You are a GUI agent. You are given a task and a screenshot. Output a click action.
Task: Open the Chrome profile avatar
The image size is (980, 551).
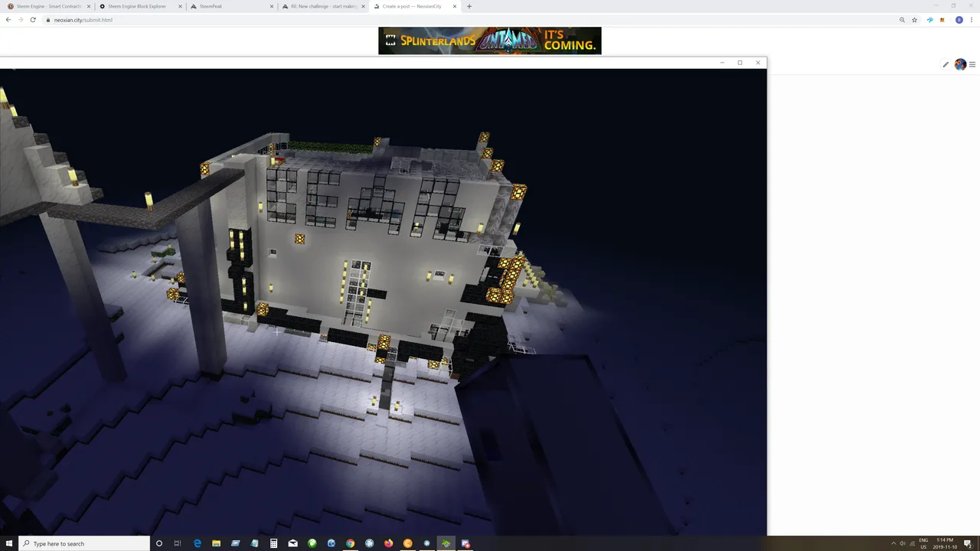click(x=959, y=20)
